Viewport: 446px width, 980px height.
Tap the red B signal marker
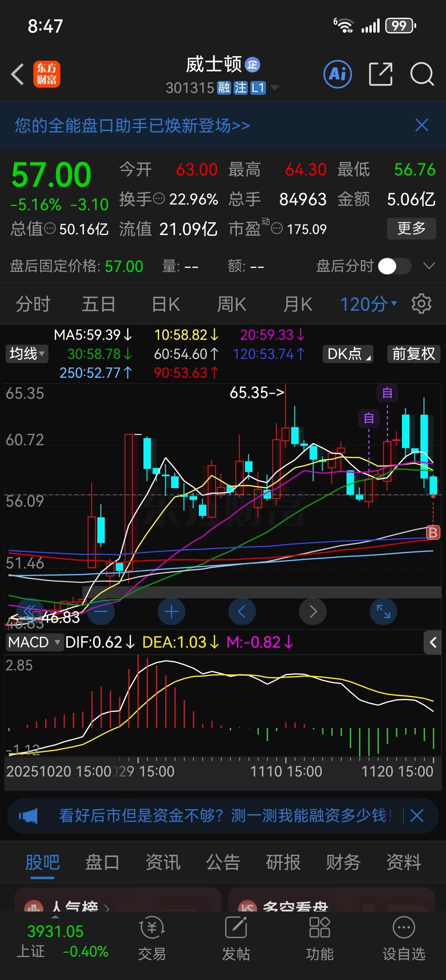pyautogui.click(x=433, y=533)
